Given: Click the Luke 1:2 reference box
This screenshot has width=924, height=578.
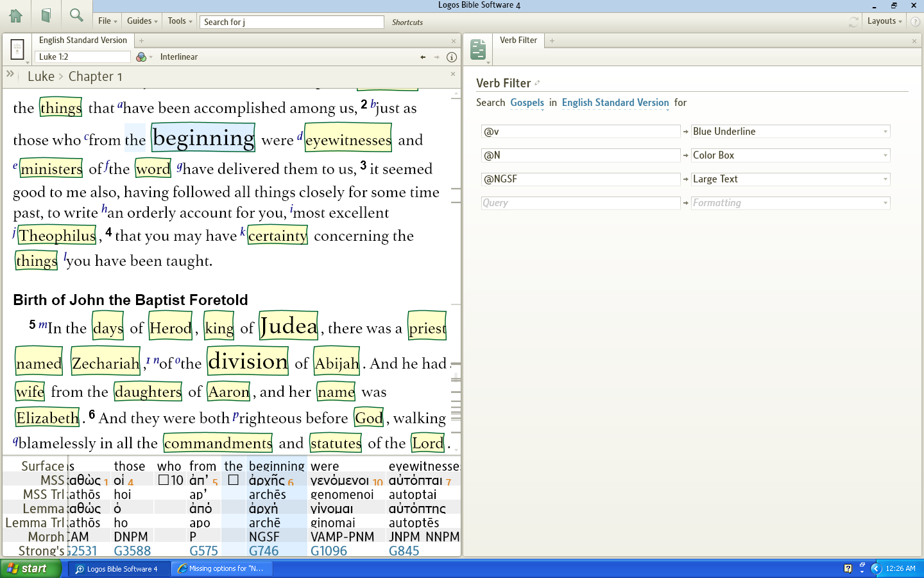Looking at the screenshot, I should [83, 57].
